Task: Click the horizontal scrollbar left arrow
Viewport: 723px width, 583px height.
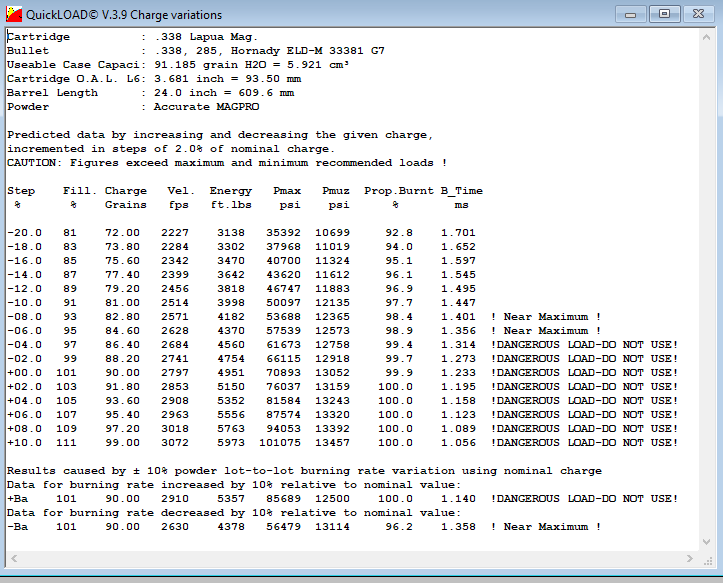Action: [14, 559]
